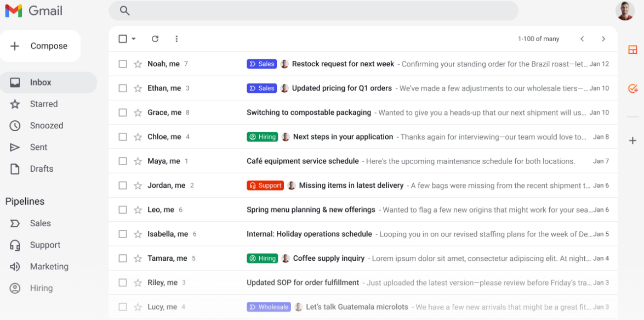Open the orange pipeline board sidebar icon

632,50
